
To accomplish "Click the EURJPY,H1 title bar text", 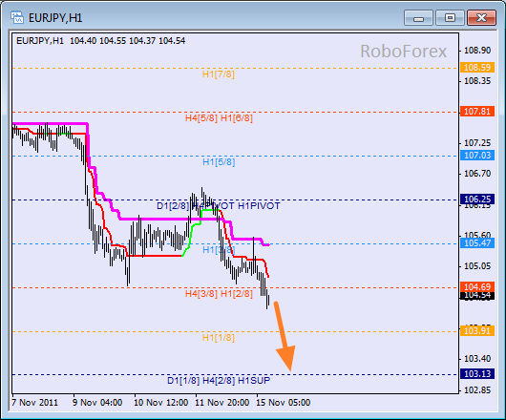I will (x=55, y=18).
